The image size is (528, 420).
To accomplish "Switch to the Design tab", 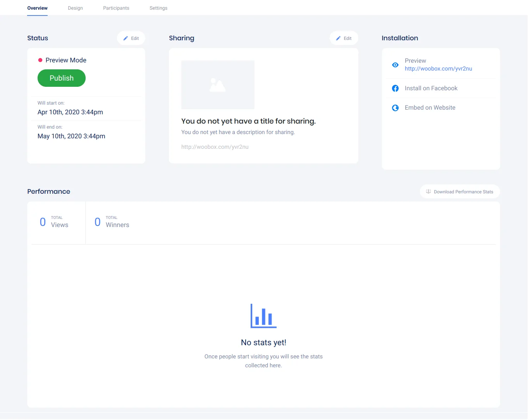I will 75,8.
